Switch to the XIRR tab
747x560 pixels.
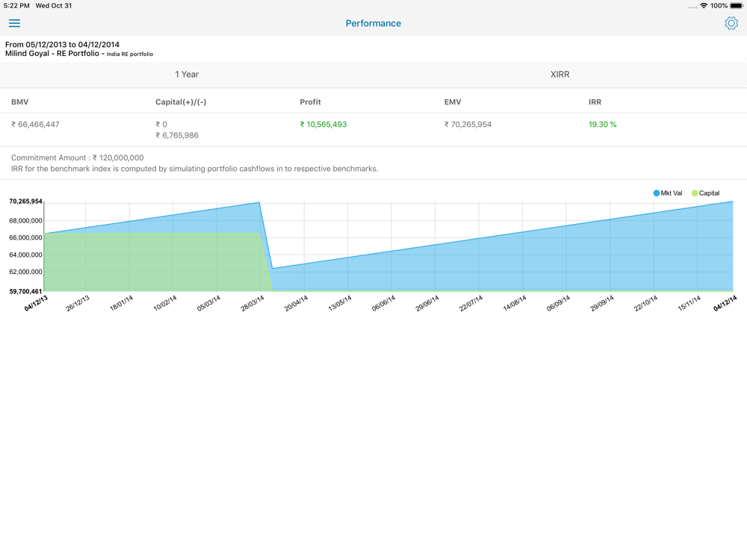tap(560, 75)
